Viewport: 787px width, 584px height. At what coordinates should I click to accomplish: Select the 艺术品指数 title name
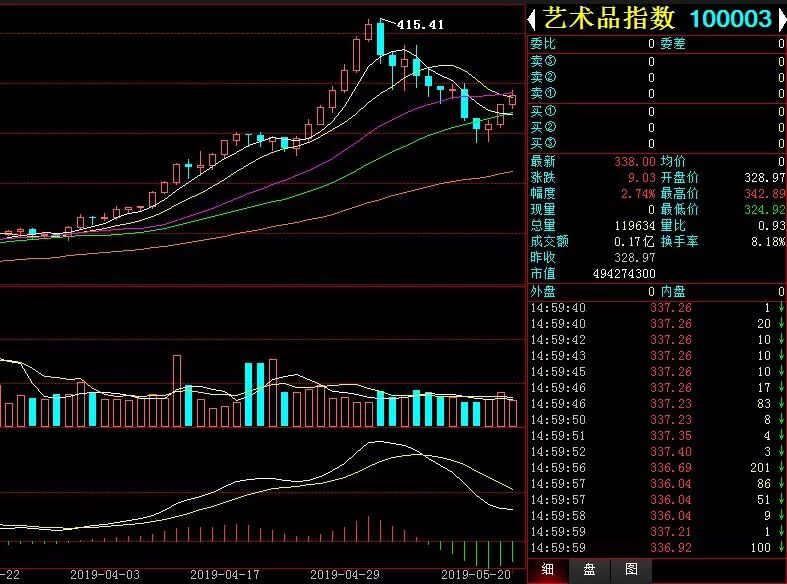click(608, 19)
